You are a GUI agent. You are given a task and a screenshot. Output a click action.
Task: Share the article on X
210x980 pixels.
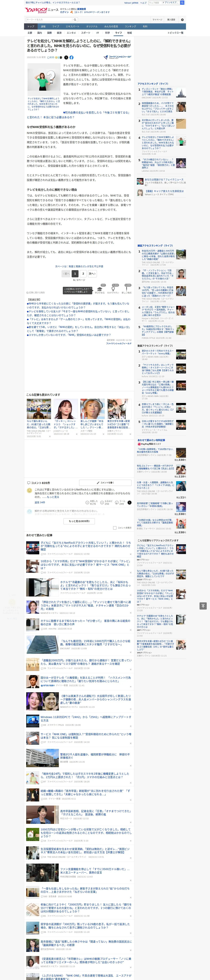point(66,57)
